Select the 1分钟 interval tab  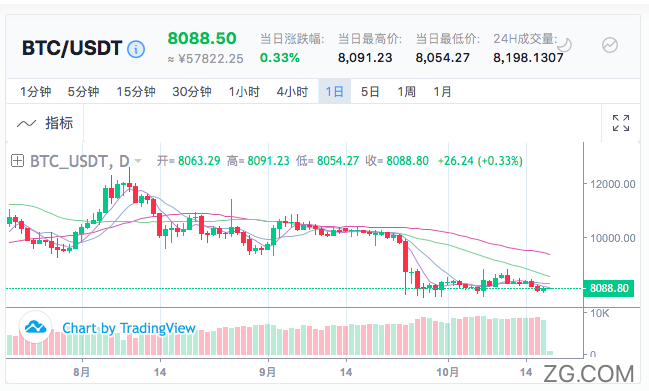36,91
